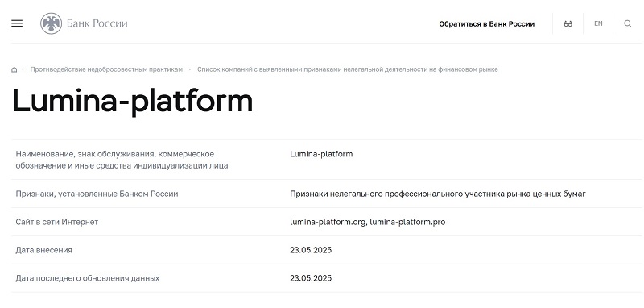Click 'Дата внесения' label
Screen dimensions: 644x308
(44, 250)
